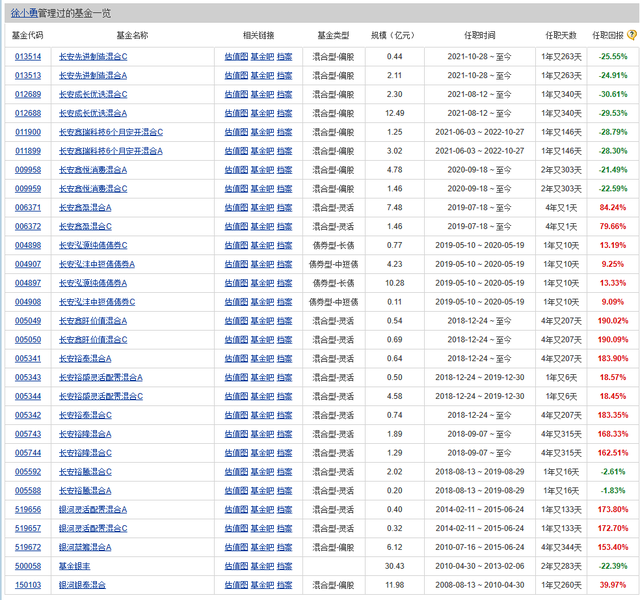Open 档案 link in 150103 row
Viewport: 640px width, 600px height.
pyautogui.click(x=284, y=585)
